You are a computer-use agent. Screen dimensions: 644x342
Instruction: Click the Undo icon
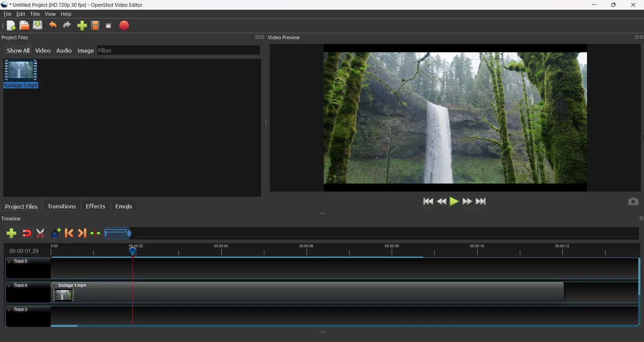coord(53,25)
